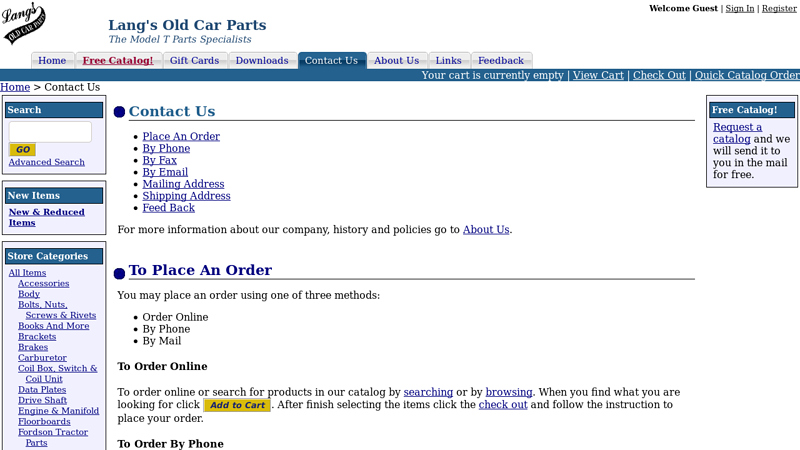Screen dimensions: 800x450
Task: Open View Cart link
Action: (x=598, y=75)
